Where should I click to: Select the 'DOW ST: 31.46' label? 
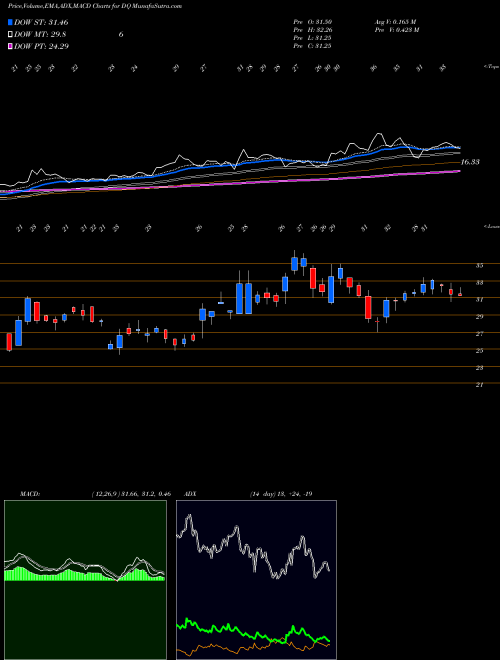coord(41,22)
